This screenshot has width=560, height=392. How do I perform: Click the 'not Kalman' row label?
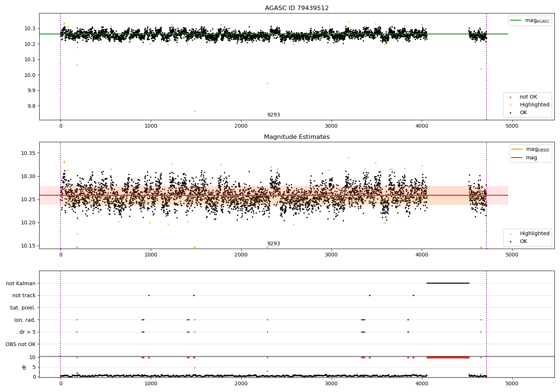tap(21, 283)
